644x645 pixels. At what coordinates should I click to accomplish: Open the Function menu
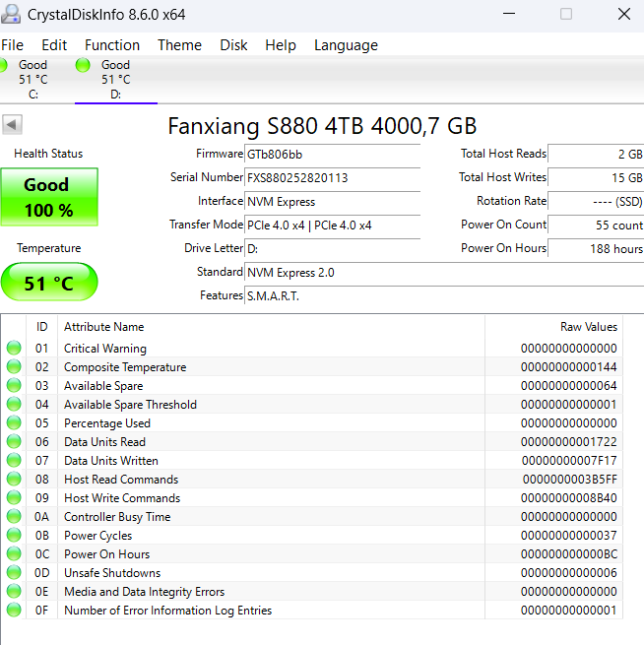click(x=112, y=45)
